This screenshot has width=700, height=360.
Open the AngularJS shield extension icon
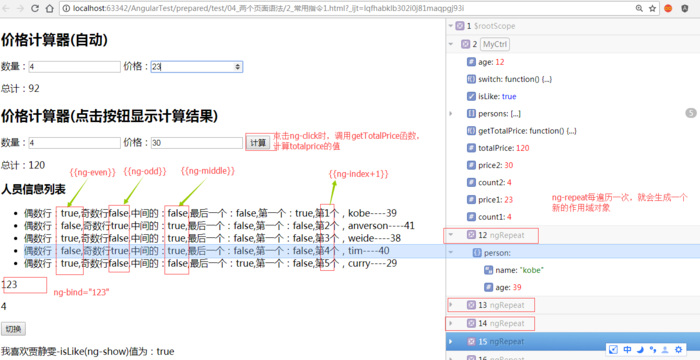684,8
